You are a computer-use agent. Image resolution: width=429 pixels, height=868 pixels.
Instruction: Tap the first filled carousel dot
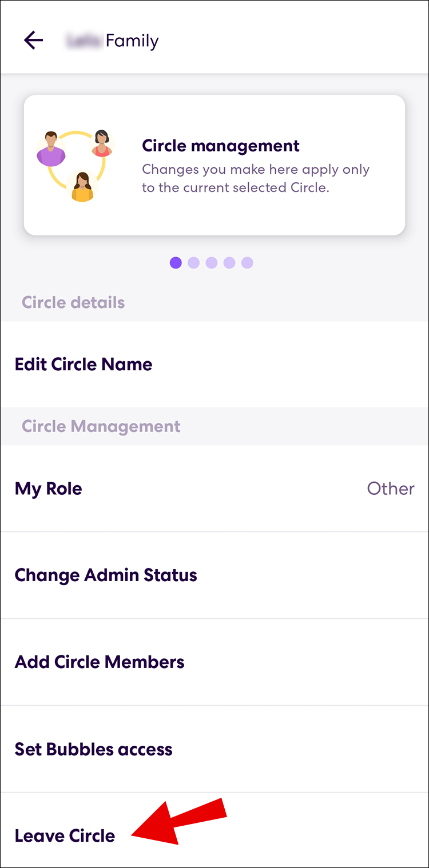[176, 263]
